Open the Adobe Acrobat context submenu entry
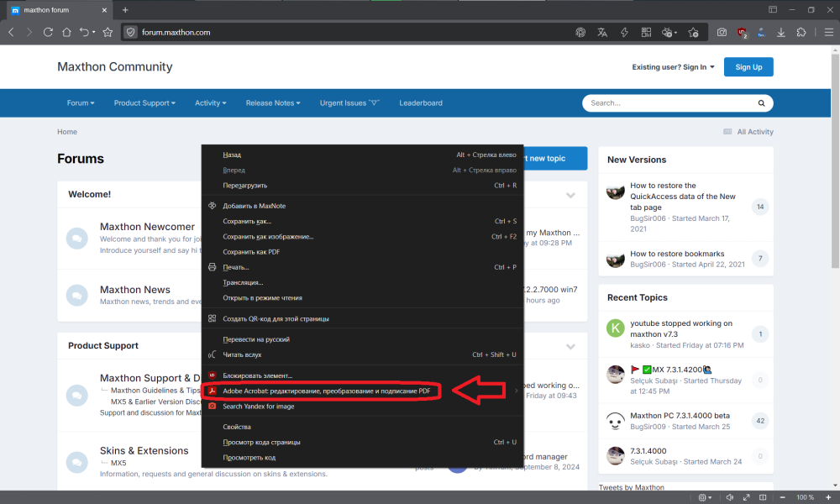 coord(362,391)
